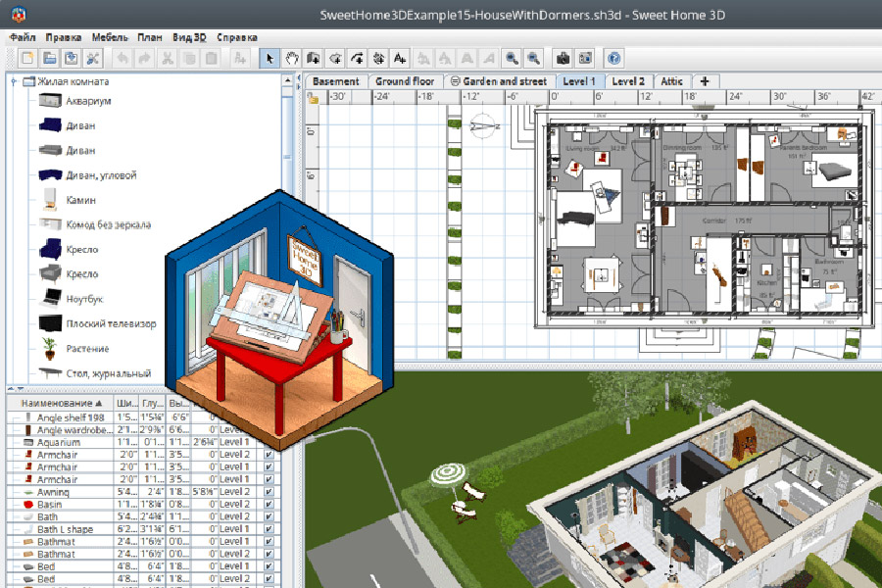Collapse the Жилая комната catalog category
The width and height of the screenshot is (882, 588).
(x=14, y=81)
